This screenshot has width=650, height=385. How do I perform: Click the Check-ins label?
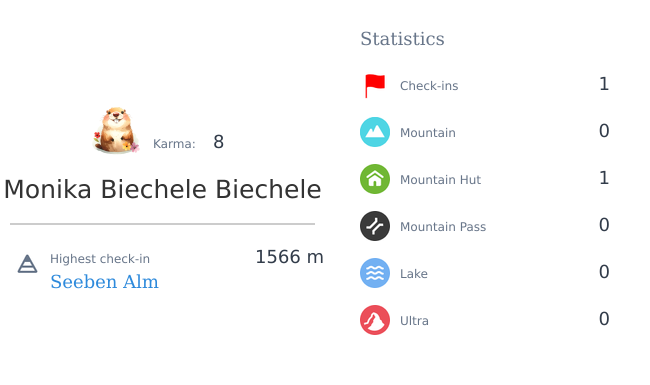(x=429, y=86)
